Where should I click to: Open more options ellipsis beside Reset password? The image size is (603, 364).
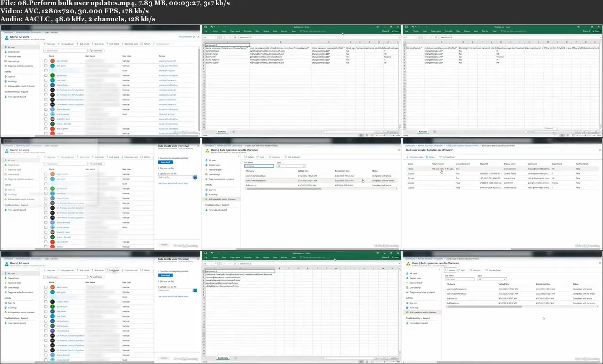[x=173, y=44]
